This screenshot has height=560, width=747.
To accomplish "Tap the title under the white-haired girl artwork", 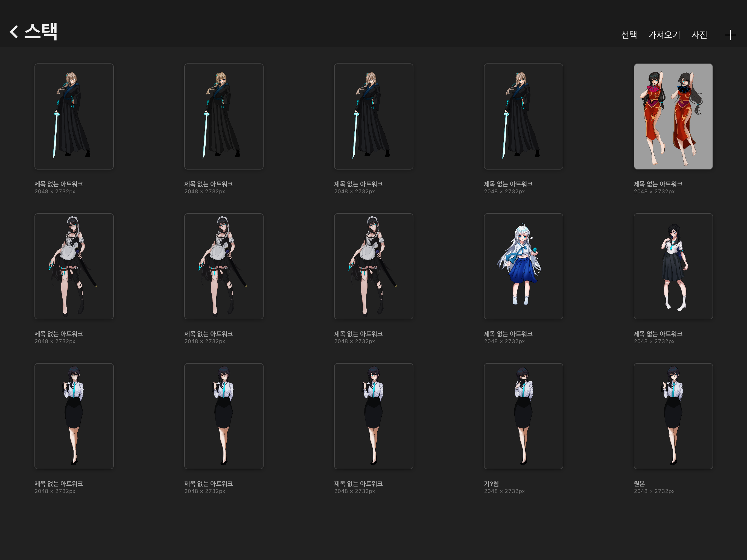I will (508, 334).
